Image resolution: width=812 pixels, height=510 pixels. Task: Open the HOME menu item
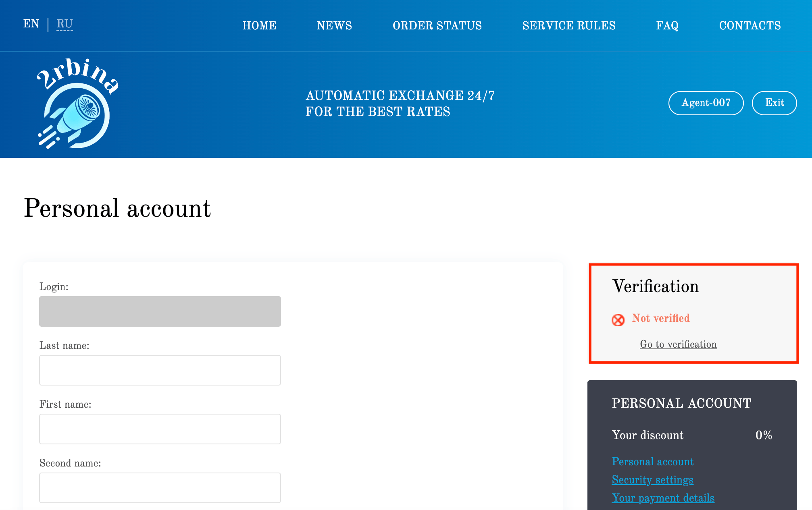(259, 25)
